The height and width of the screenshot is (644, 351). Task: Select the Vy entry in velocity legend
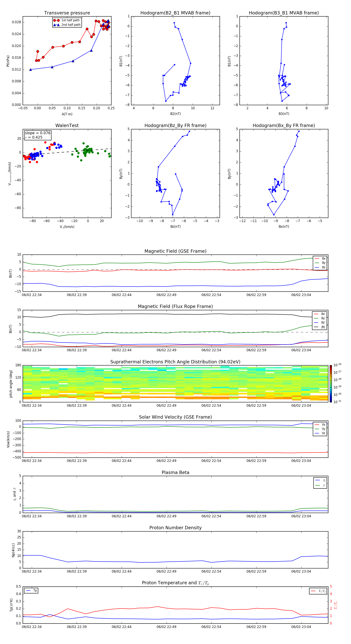click(320, 429)
